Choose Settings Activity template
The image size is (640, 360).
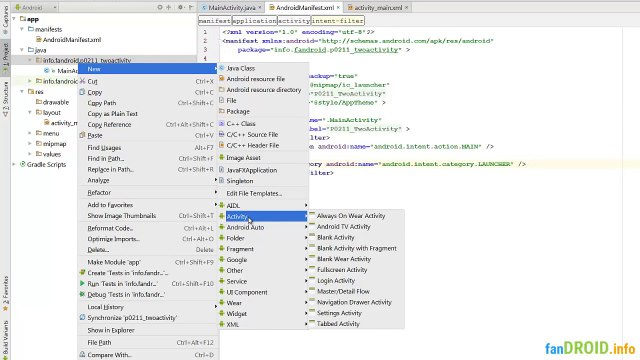tap(356, 313)
